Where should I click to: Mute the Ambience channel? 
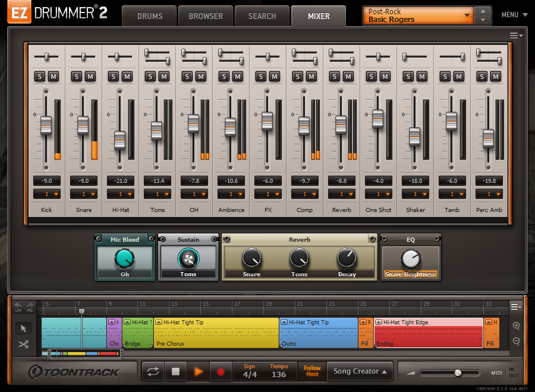pyautogui.click(x=237, y=77)
